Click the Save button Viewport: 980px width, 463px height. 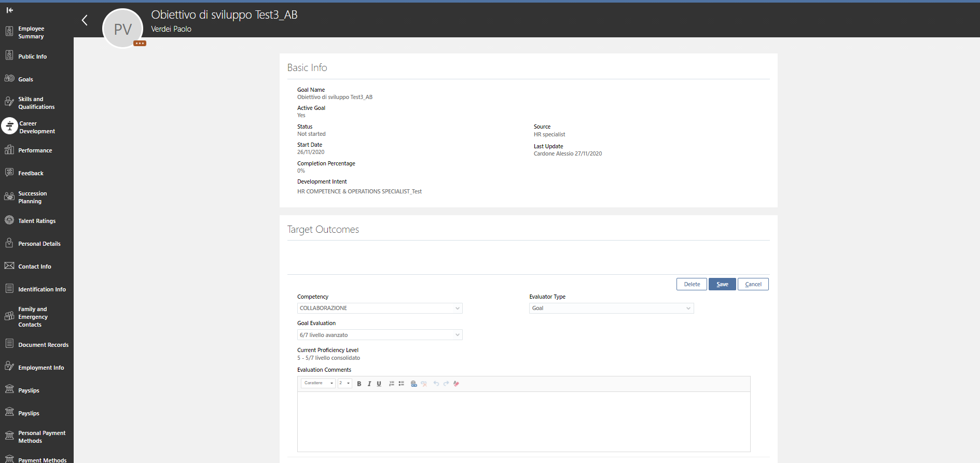pyautogui.click(x=722, y=284)
